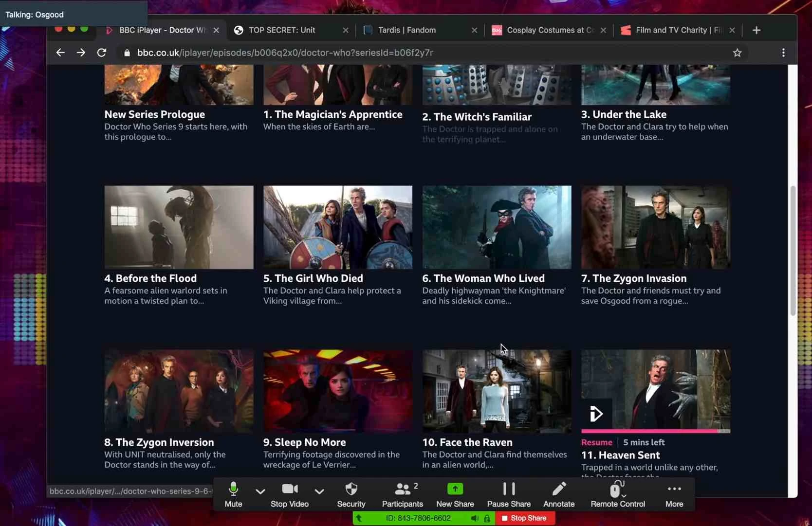The width and height of the screenshot is (812, 526).
Task: Reload the BBC iPlayer page
Action: click(102, 53)
